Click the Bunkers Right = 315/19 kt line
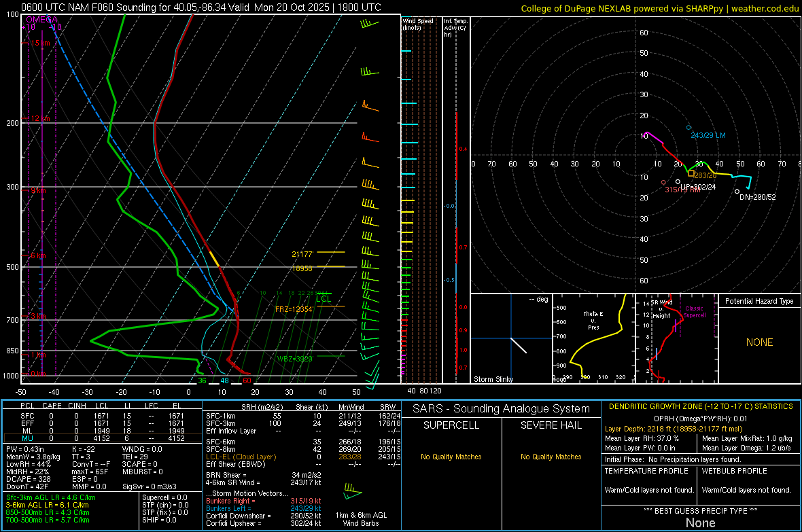Screen dimensions: 802x532 click(x=264, y=501)
